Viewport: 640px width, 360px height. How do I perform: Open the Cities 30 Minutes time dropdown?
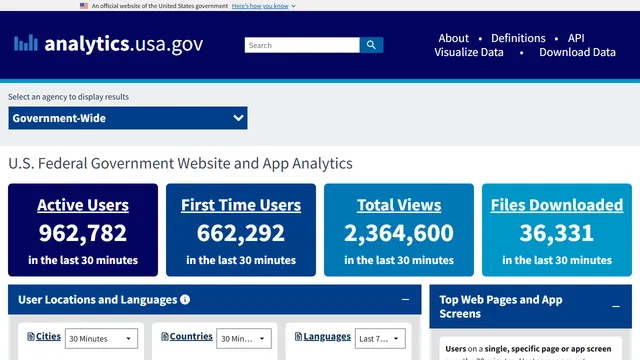pos(101,338)
